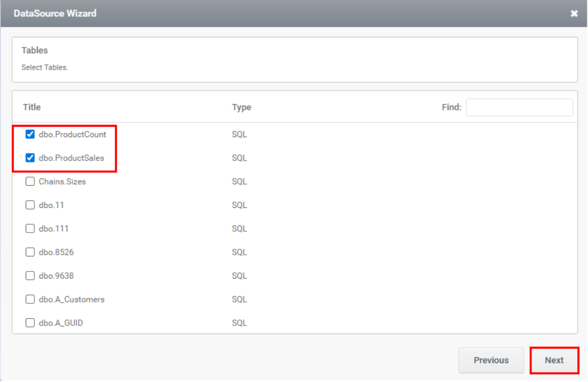Tick the dbo.A_GUID checkbox

click(30, 322)
